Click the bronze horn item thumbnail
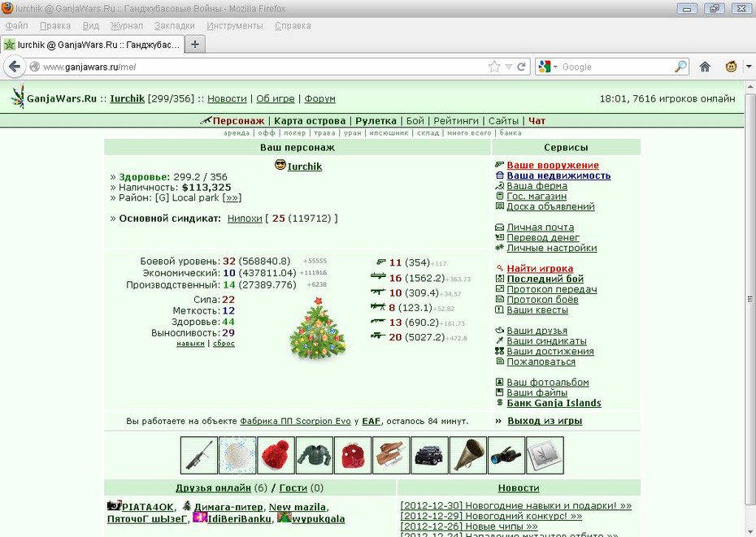Screen dimensions: 756x537 click(x=468, y=456)
